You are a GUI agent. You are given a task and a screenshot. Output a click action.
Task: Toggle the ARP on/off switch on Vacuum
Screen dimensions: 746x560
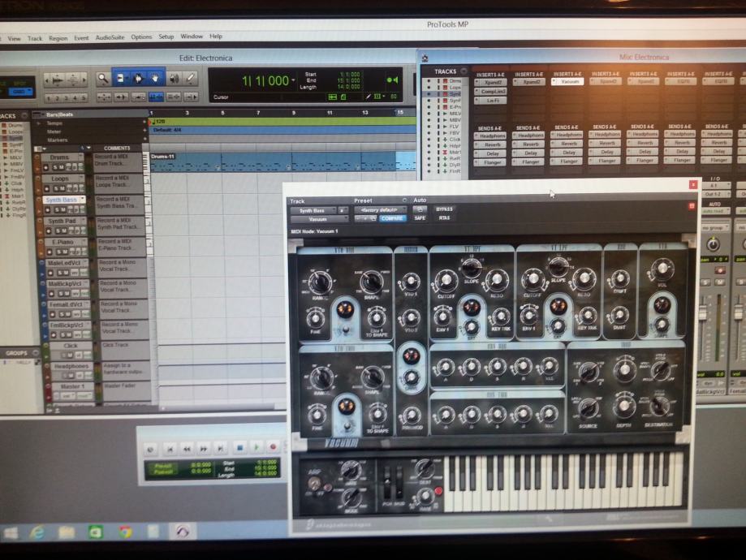click(x=314, y=485)
